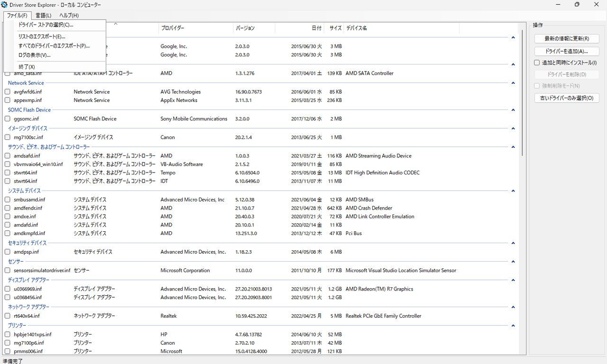607x364 pixels.
Task: Open the 言語(L) menu
Action: pyautogui.click(x=43, y=16)
